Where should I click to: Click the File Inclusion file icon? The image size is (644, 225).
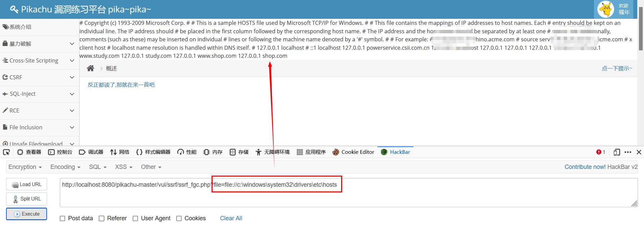pyautogui.click(x=5, y=127)
